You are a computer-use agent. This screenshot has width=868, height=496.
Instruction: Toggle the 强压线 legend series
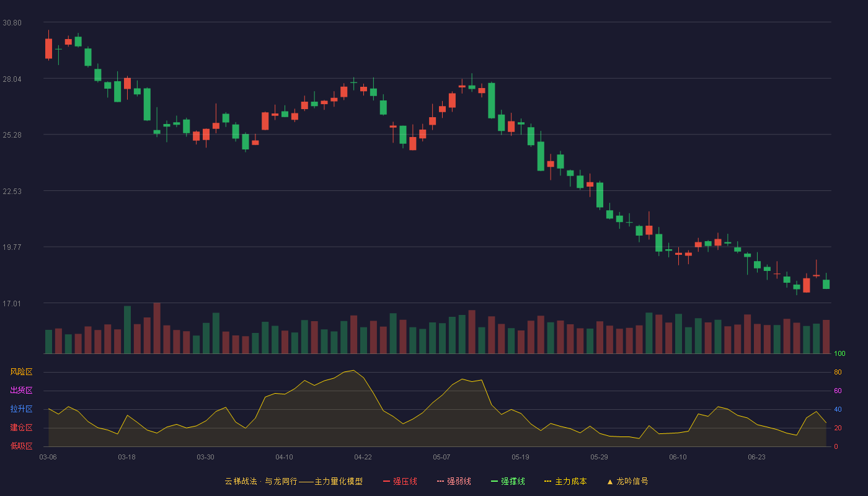pos(400,481)
